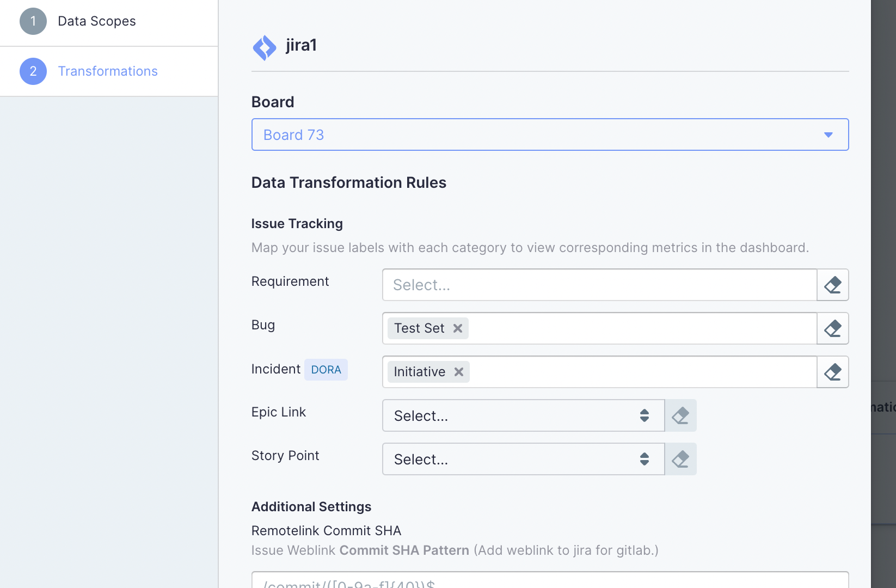Click step number 2 circle
This screenshot has width=896, height=588.
tap(33, 71)
